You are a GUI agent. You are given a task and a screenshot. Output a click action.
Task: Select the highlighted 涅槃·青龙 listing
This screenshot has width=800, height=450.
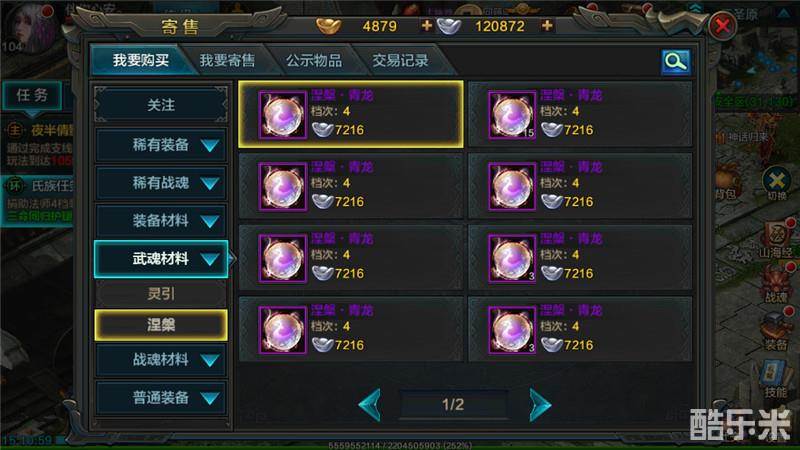[351, 114]
